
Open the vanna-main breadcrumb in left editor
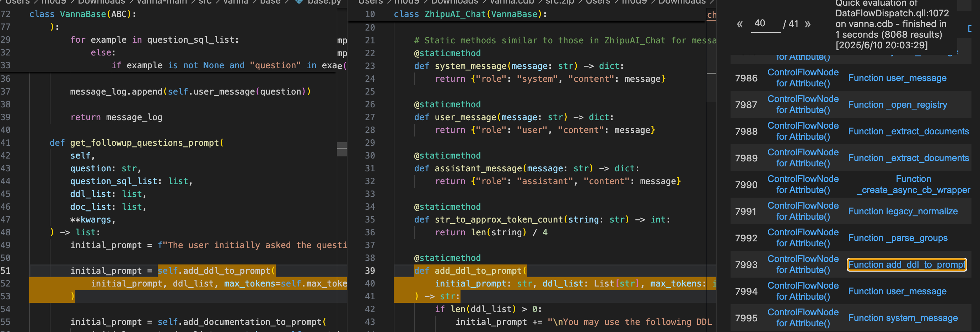tap(162, 2)
